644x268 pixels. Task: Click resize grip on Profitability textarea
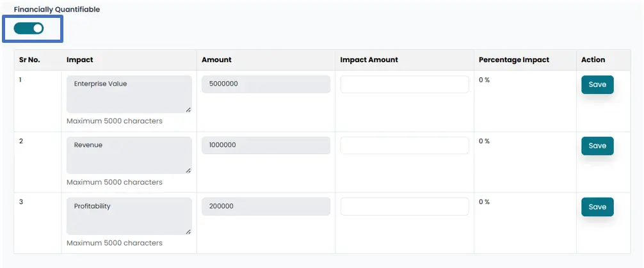pyautogui.click(x=188, y=232)
